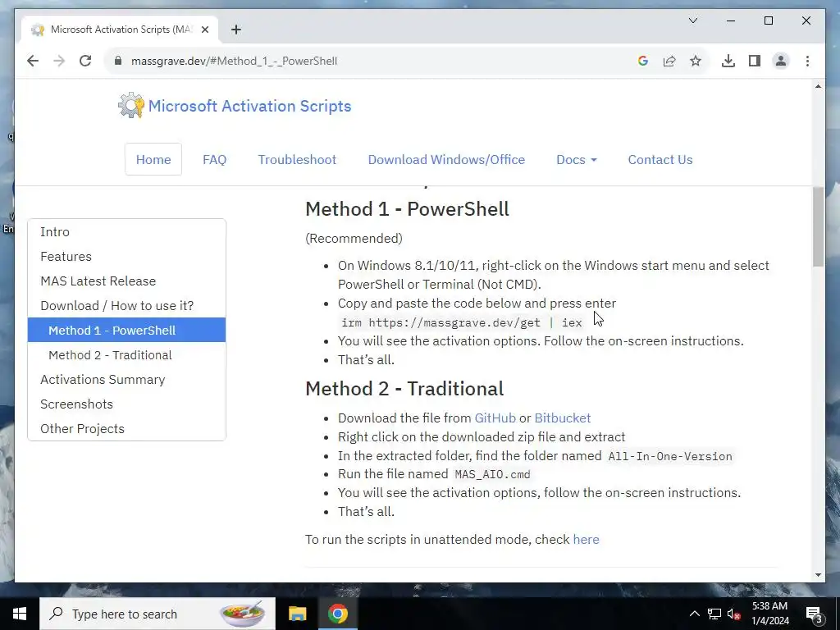Open the notification center icon

(x=814, y=614)
